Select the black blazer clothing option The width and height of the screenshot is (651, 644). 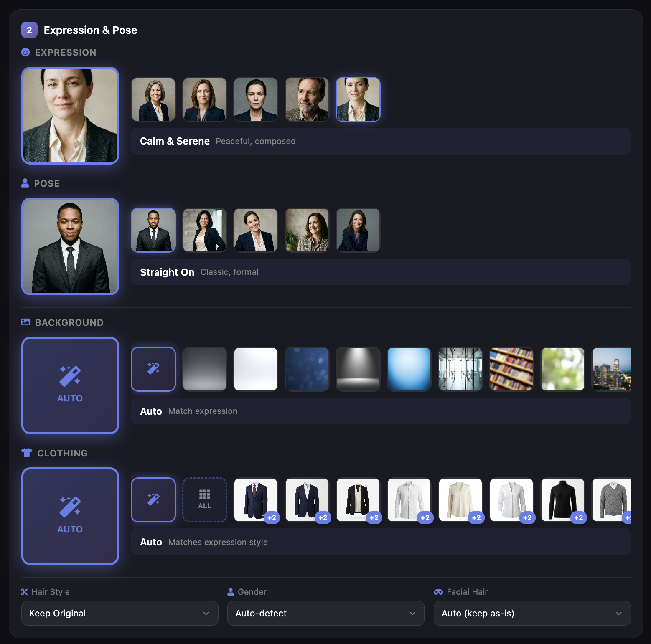click(358, 500)
